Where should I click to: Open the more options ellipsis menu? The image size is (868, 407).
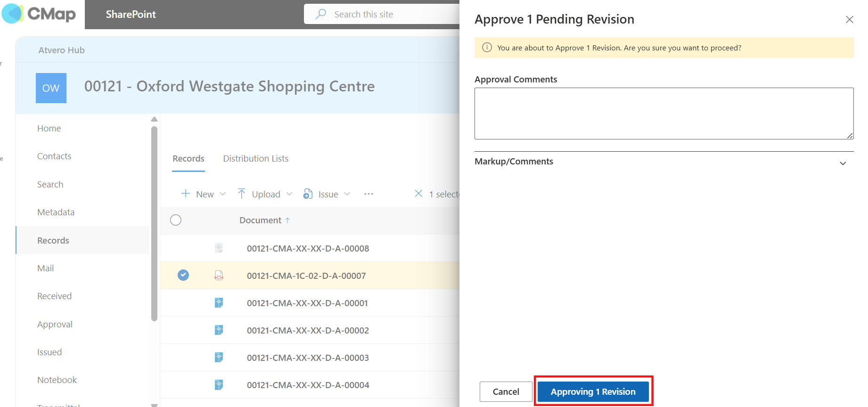point(368,194)
